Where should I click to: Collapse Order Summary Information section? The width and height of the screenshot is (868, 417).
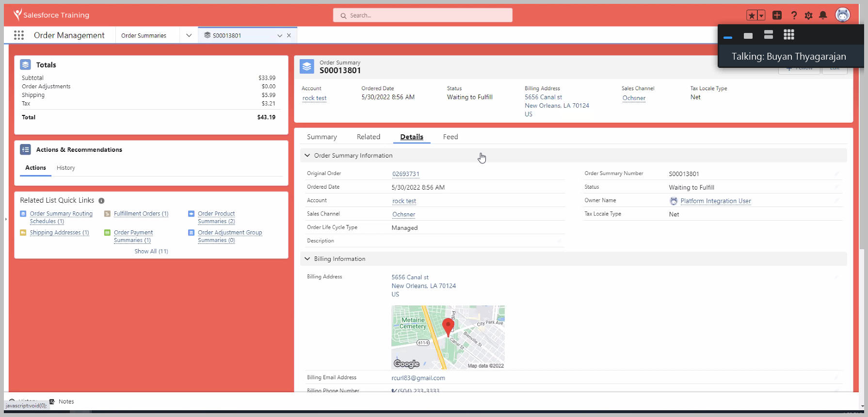click(307, 156)
